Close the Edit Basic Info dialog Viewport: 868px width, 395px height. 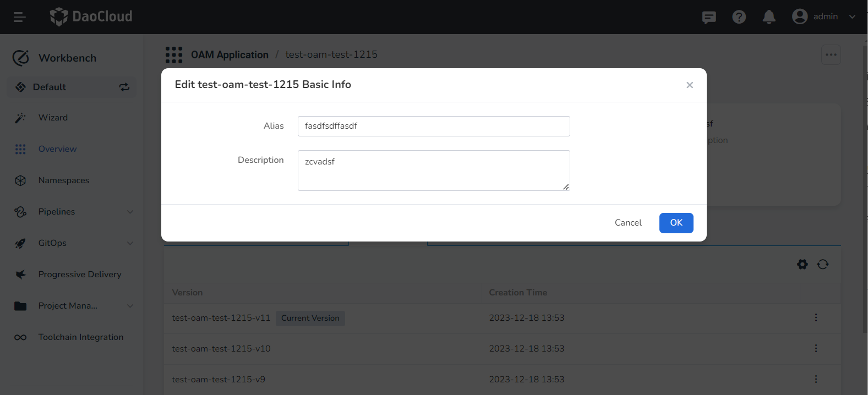click(690, 85)
